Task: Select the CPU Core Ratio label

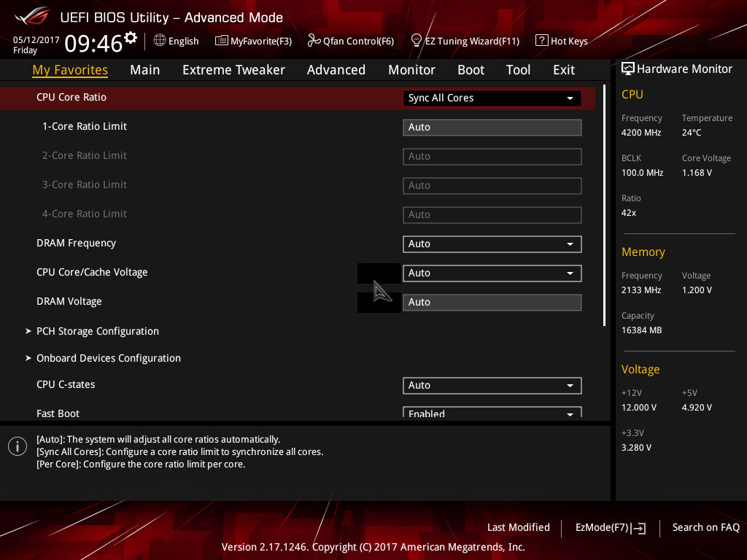Action: click(x=71, y=97)
